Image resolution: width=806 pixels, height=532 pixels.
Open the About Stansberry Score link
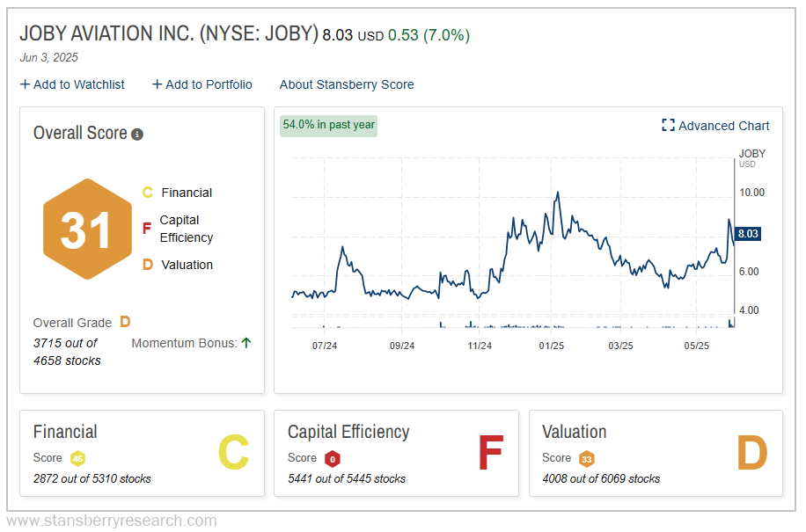347,84
